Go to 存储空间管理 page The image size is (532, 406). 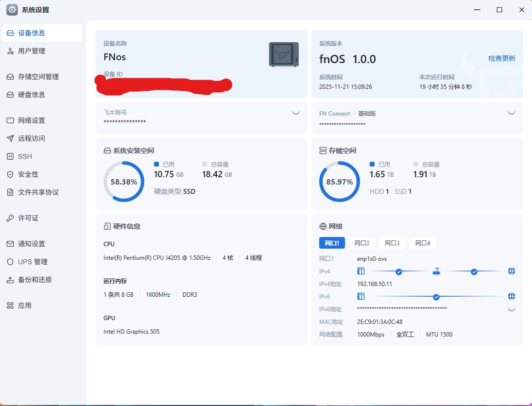pyautogui.click(x=42, y=77)
